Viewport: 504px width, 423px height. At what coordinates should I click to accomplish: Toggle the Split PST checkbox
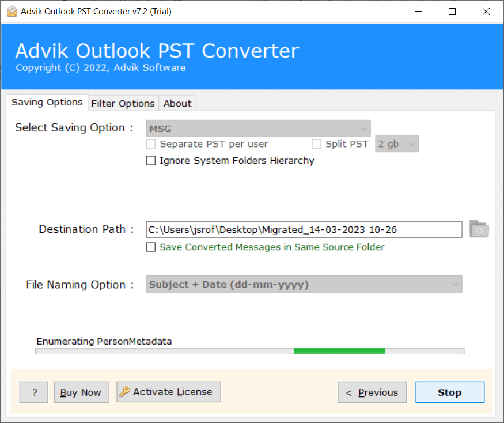point(316,144)
